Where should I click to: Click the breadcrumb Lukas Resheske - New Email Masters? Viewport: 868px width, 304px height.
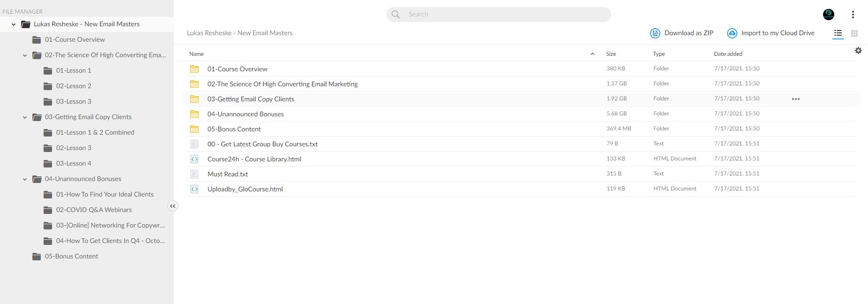[240, 33]
